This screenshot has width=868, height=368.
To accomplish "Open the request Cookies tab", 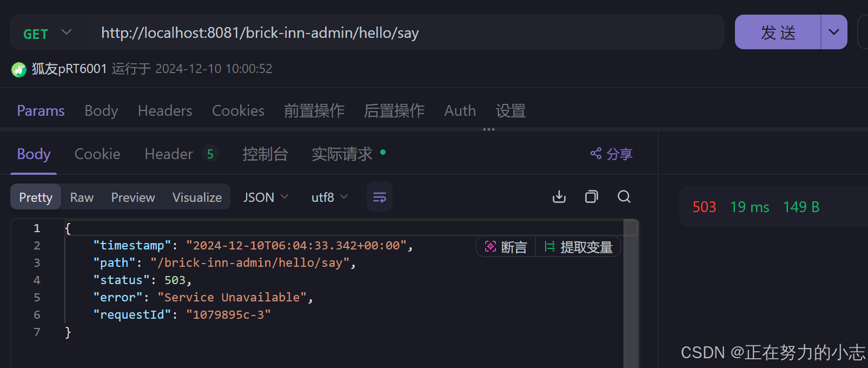I will tap(238, 110).
